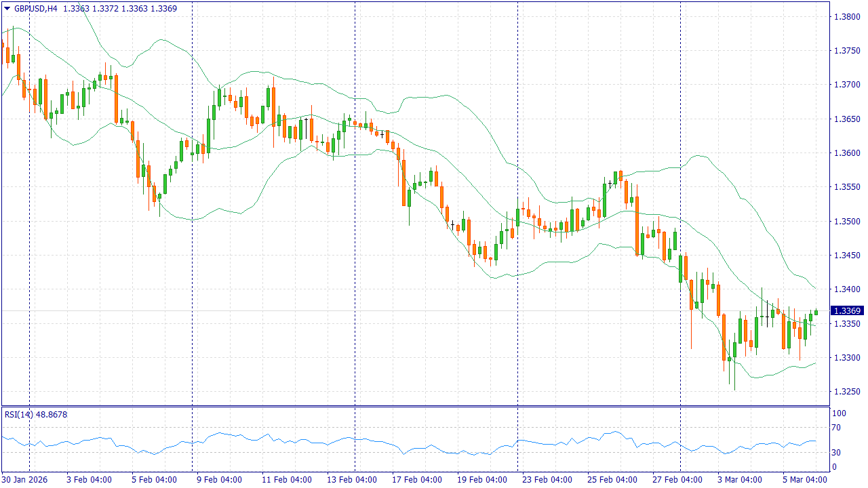Click the RSI 30 level label

[837, 453]
